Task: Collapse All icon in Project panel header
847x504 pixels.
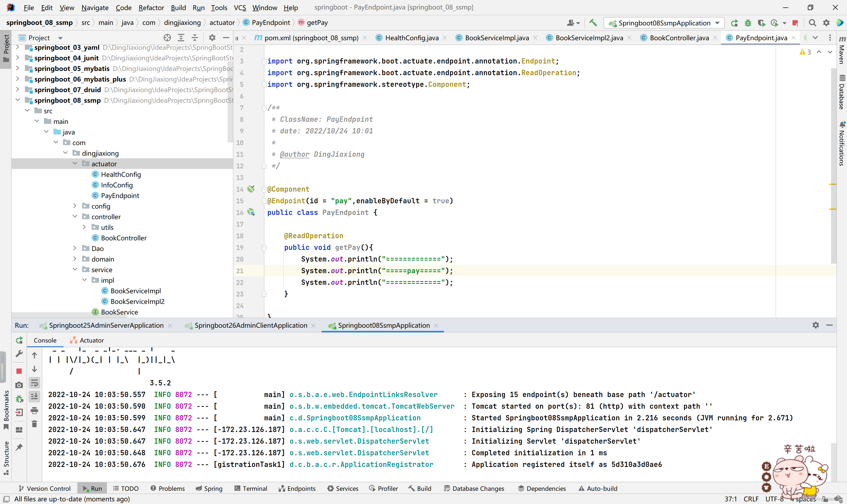Action: tap(195, 38)
